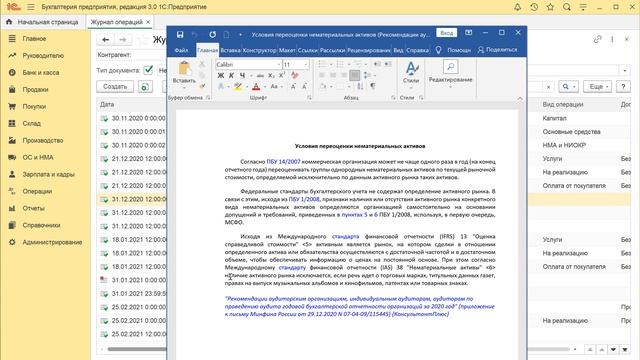Click the Вход sign-in button
Screen dimensions: 640x360
tap(447, 33)
